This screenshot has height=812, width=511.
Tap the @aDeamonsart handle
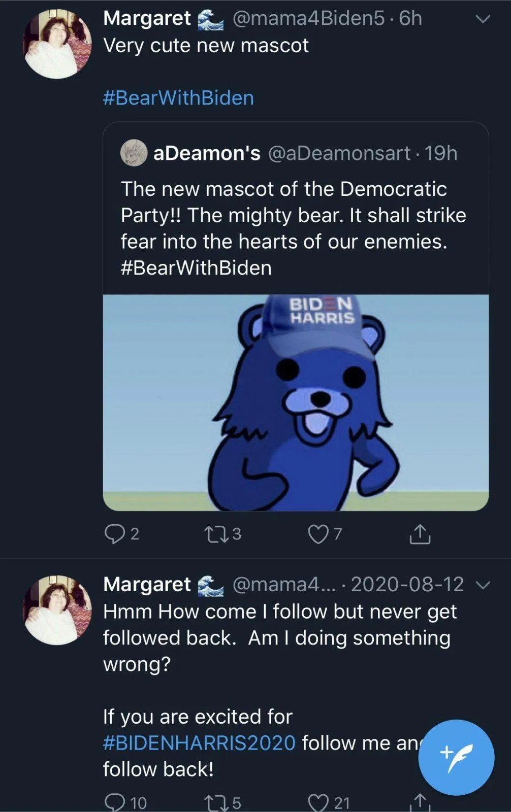339,153
